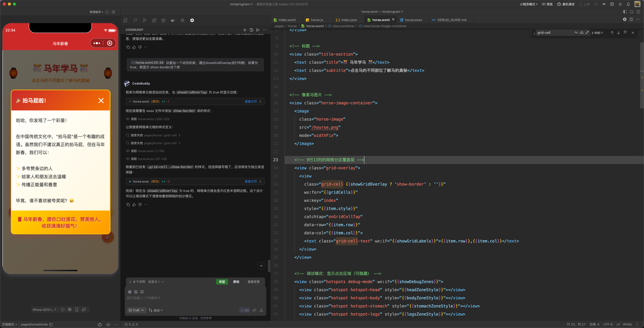Toggle match case in find widget
Screen dimensions: 644x328
(576, 32)
